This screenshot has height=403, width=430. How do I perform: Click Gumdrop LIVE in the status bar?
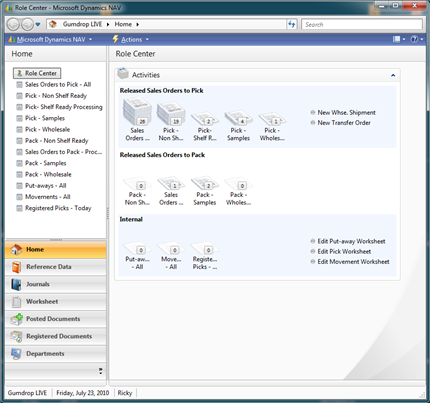pyautogui.click(x=27, y=393)
